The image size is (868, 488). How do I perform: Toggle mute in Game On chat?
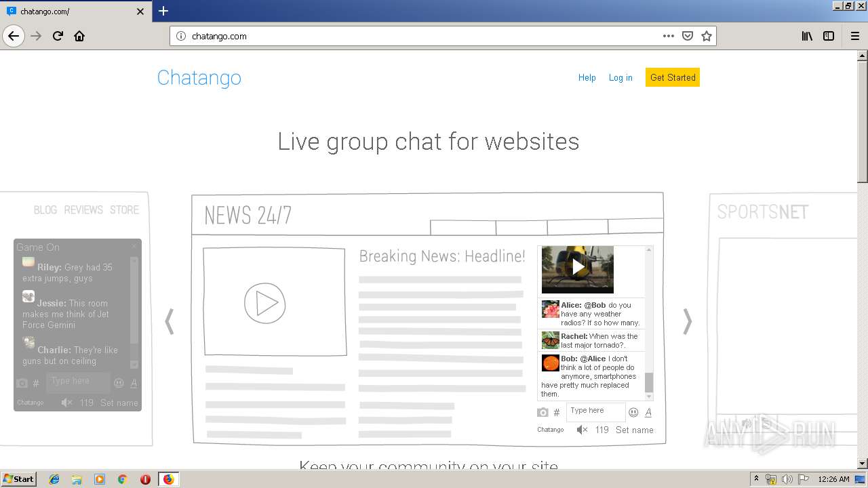click(x=66, y=403)
